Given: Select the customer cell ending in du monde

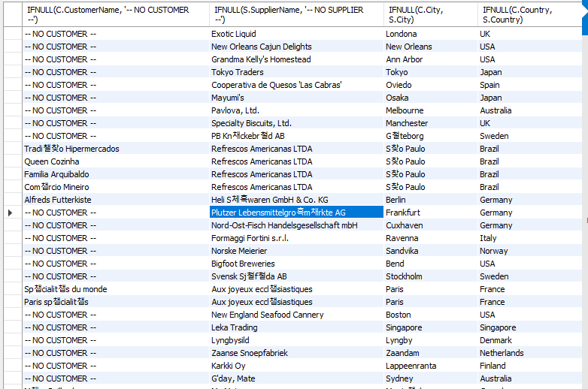Looking at the screenshot, I should [116, 289].
